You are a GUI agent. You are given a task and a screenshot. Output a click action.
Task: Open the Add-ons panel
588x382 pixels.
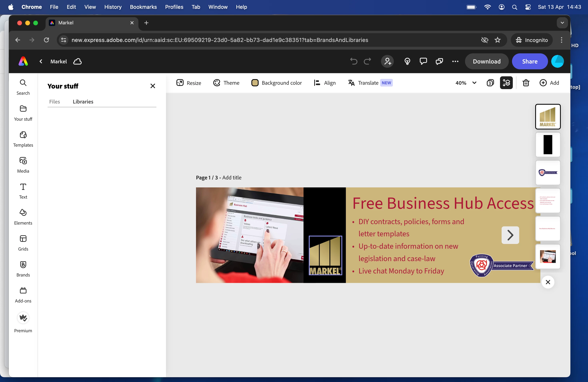23,295
